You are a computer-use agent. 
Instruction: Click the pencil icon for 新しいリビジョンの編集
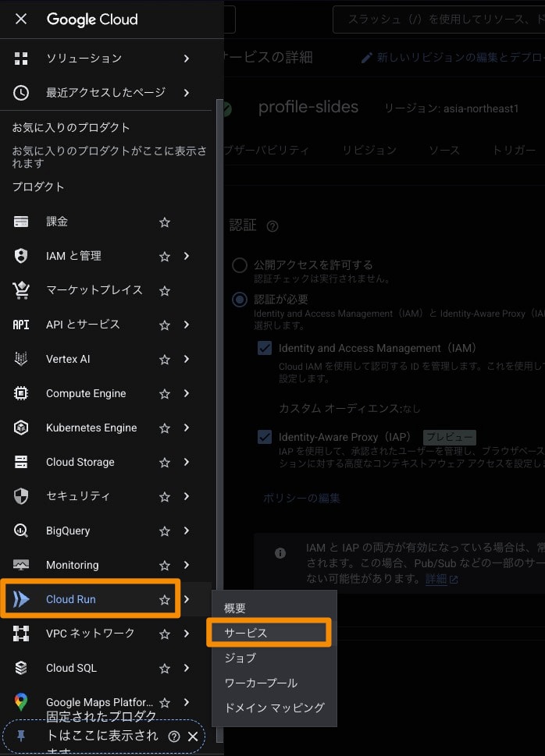pos(367,58)
